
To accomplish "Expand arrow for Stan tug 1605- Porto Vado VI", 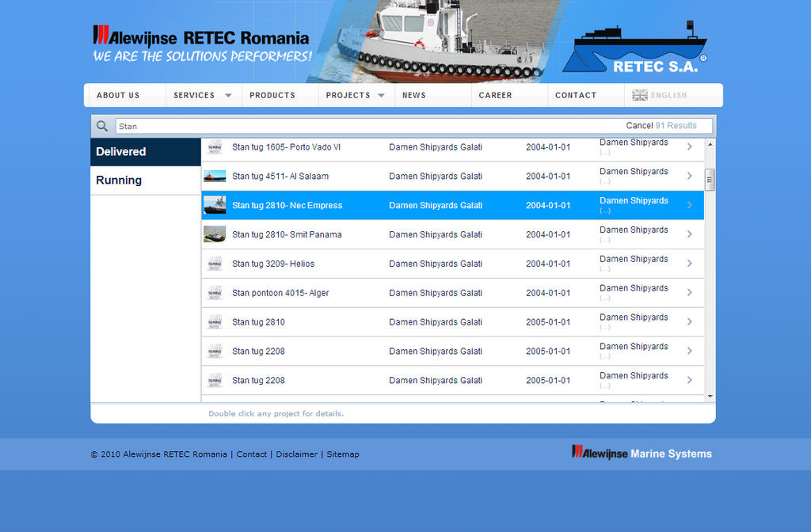I will (690, 146).
